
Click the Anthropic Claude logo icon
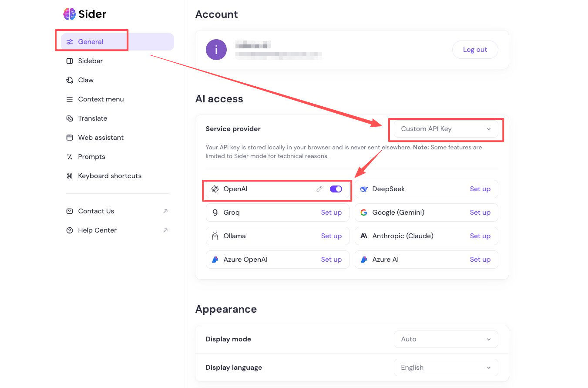click(364, 236)
